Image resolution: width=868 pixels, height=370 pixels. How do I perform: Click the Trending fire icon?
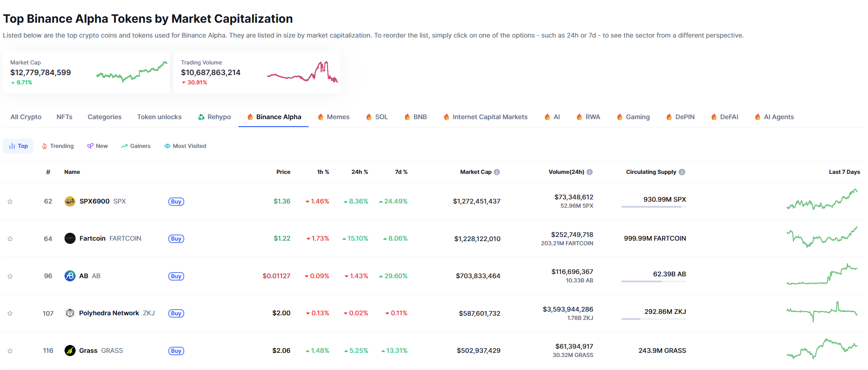[x=45, y=146]
